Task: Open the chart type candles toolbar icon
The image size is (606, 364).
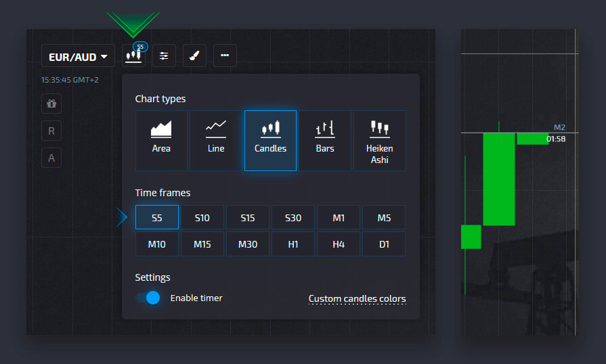Action: point(133,55)
